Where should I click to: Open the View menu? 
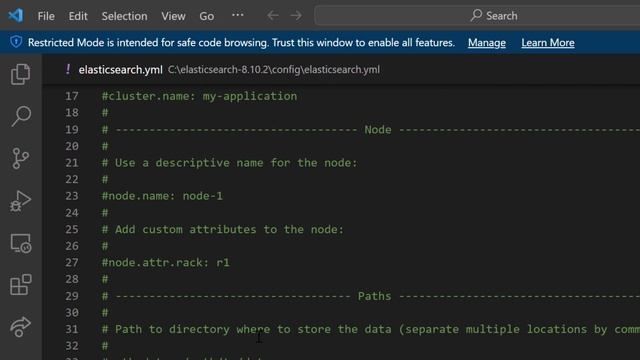point(173,16)
